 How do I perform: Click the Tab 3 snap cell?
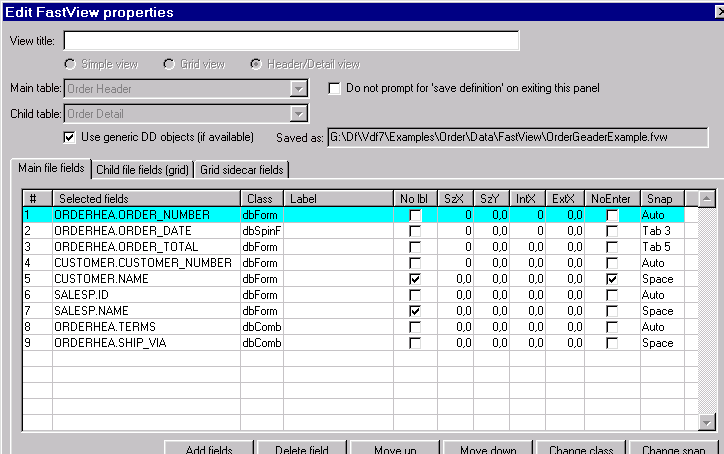pyautogui.click(x=662, y=231)
